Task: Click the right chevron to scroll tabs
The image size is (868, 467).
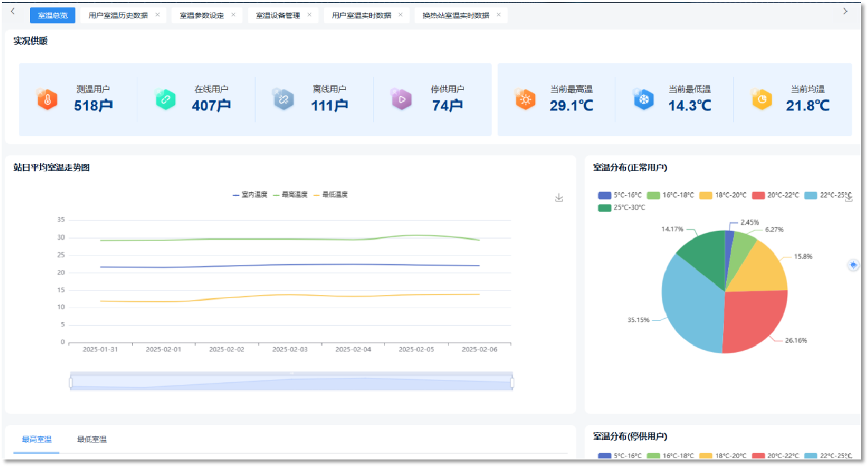Action: tap(846, 11)
